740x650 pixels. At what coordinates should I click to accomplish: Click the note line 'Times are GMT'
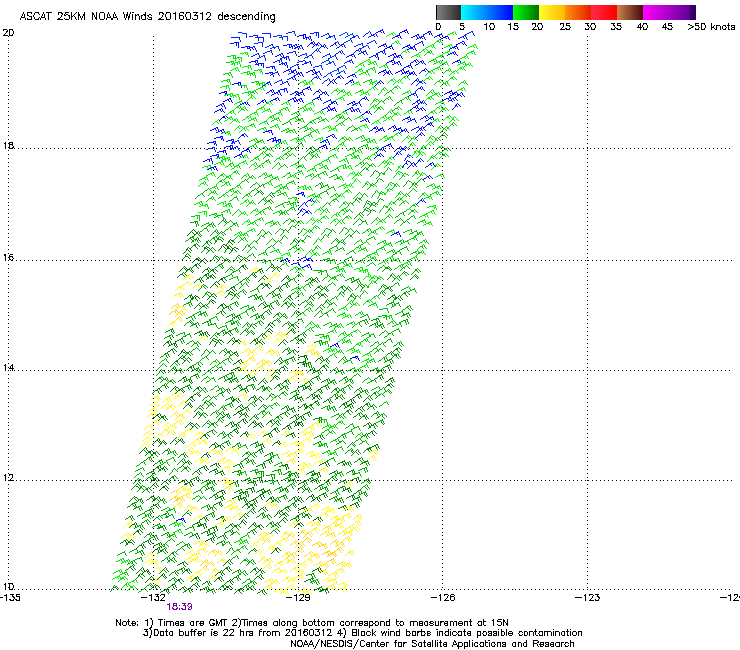pyautogui.click(x=192, y=623)
